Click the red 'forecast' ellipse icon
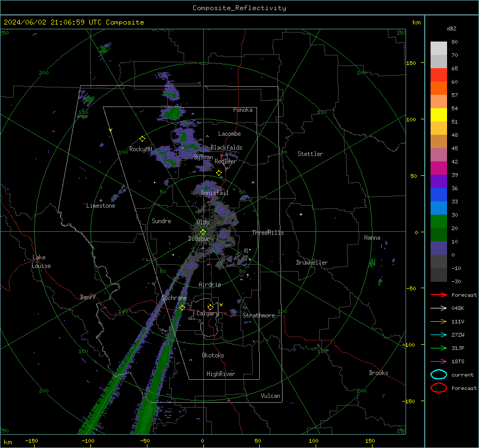Viewport: 479px width, 448px height. point(439,388)
